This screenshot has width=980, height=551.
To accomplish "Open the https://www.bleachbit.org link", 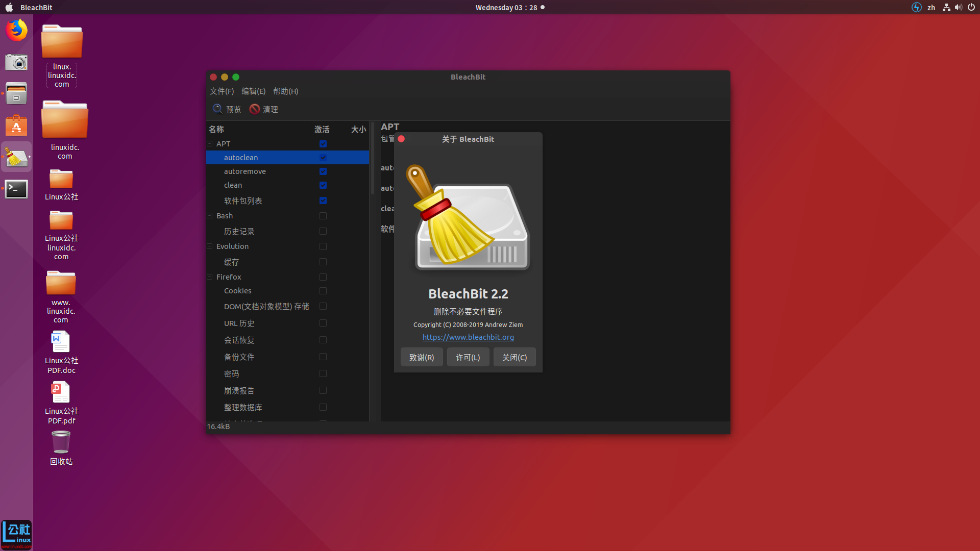I will (468, 337).
